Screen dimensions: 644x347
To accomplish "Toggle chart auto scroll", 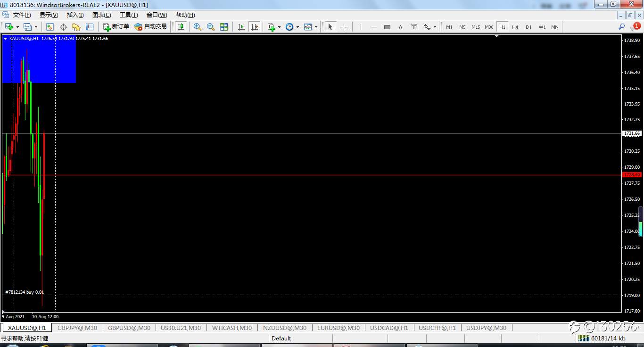I will point(241,27).
